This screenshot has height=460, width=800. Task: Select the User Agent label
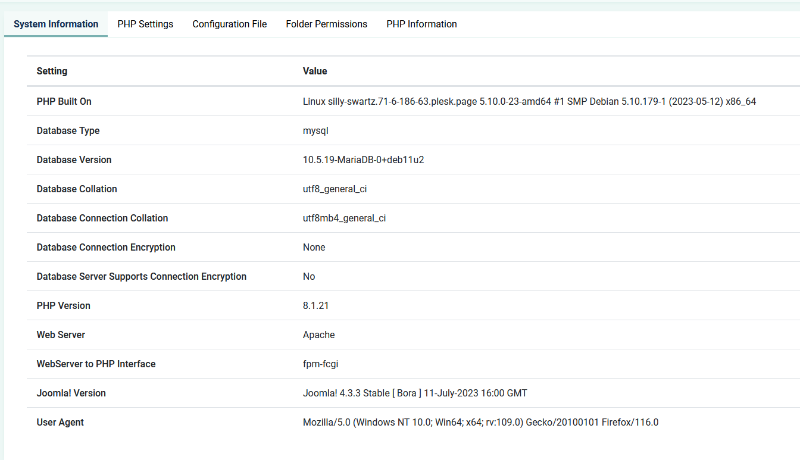60,422
